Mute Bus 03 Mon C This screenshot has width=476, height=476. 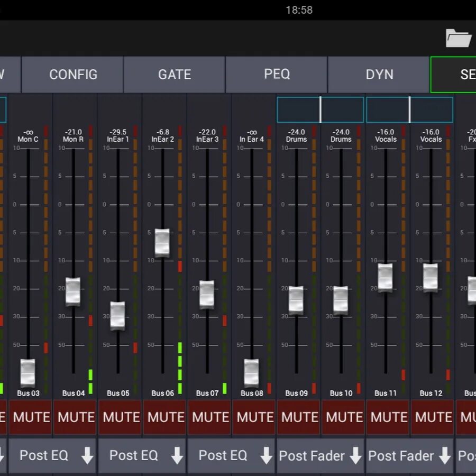(x=30, y=417)
